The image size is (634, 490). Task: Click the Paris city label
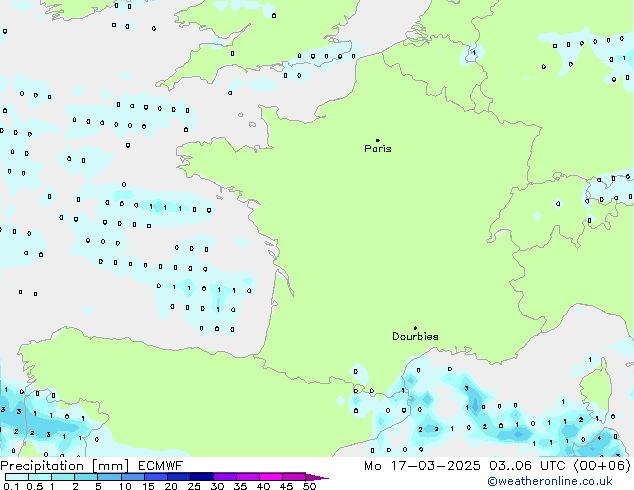pyautogui.click(x=378, y=148)
